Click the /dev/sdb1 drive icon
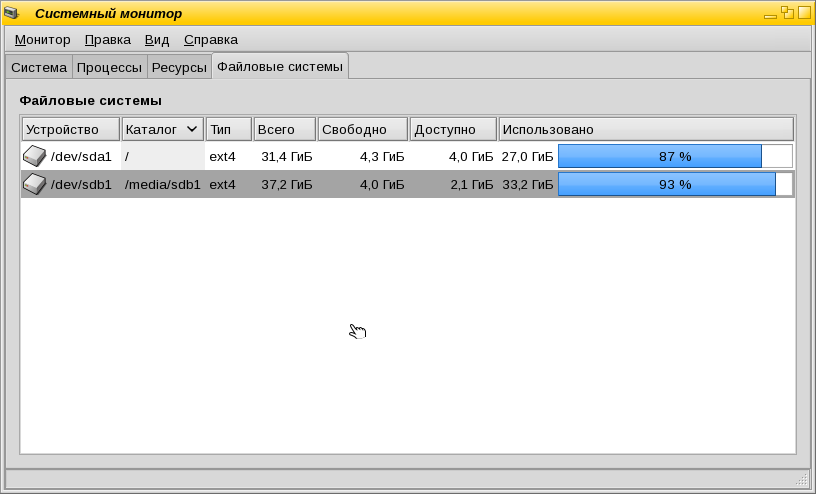 (34, 184)
